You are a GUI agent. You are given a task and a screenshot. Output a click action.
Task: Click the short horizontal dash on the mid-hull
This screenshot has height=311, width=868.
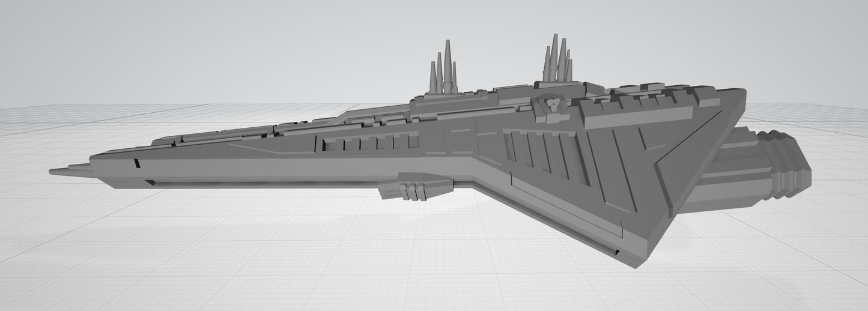461,130
